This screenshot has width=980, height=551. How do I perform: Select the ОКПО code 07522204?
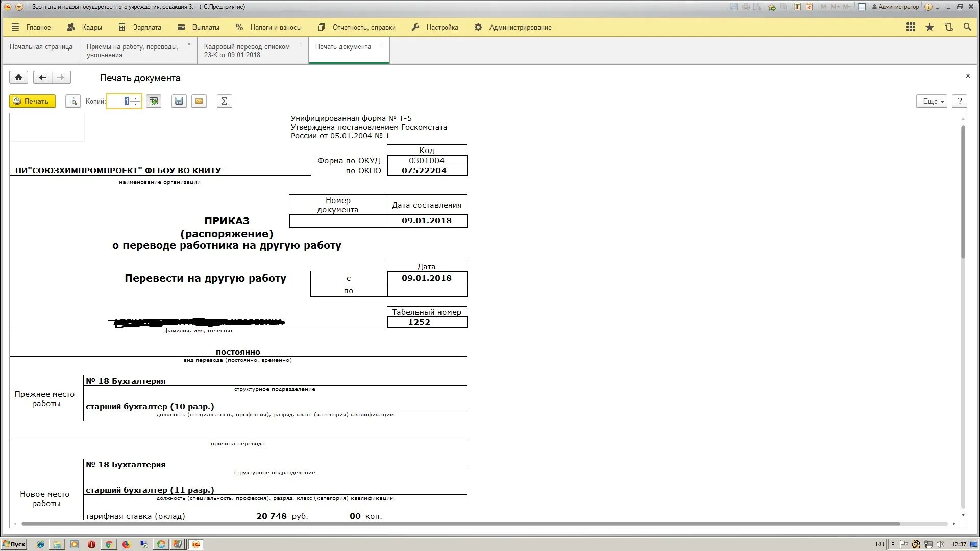pyautogui.click(x=427, y=171)
